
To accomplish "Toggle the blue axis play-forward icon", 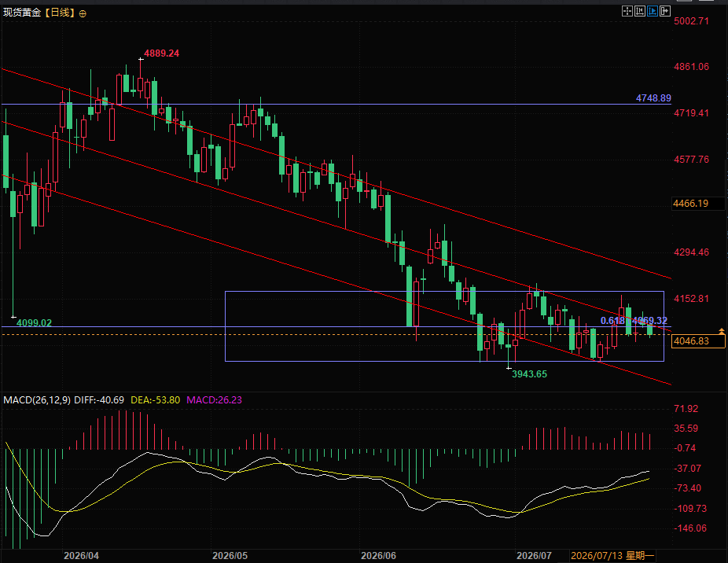I will click(x=653, y=11).
